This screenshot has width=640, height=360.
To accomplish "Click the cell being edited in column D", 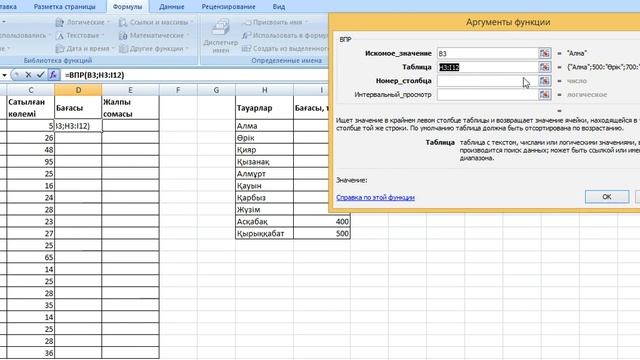I will (x=78, y=126).
